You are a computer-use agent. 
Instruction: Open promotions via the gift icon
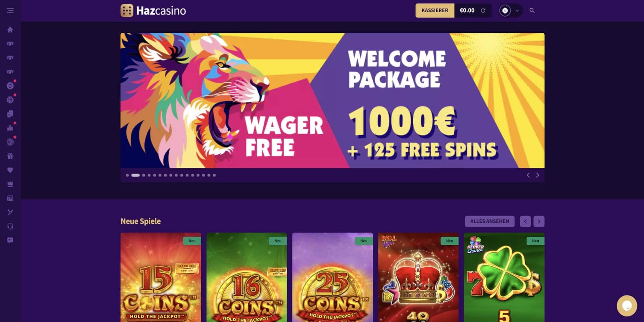[x=10, y=156]
